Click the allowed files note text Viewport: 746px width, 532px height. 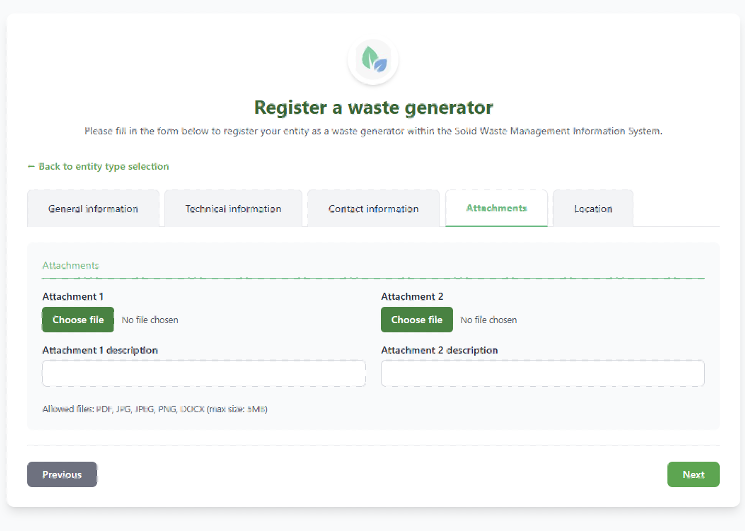pyautogui.click(x=155, y=409)
